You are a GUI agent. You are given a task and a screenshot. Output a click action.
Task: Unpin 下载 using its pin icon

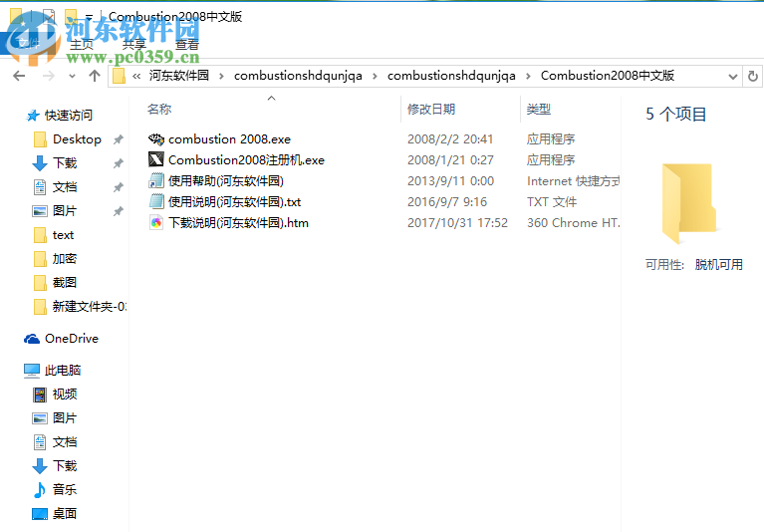pyautogui.click(x=118, y=163)
